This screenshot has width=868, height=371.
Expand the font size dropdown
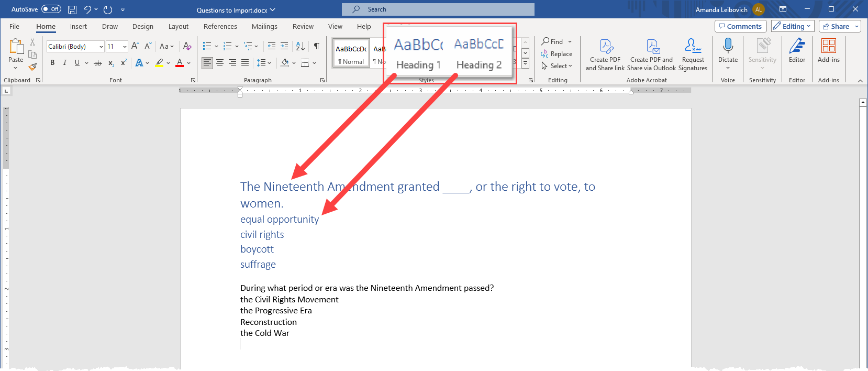pyautogui.click(x=125, y=47)
